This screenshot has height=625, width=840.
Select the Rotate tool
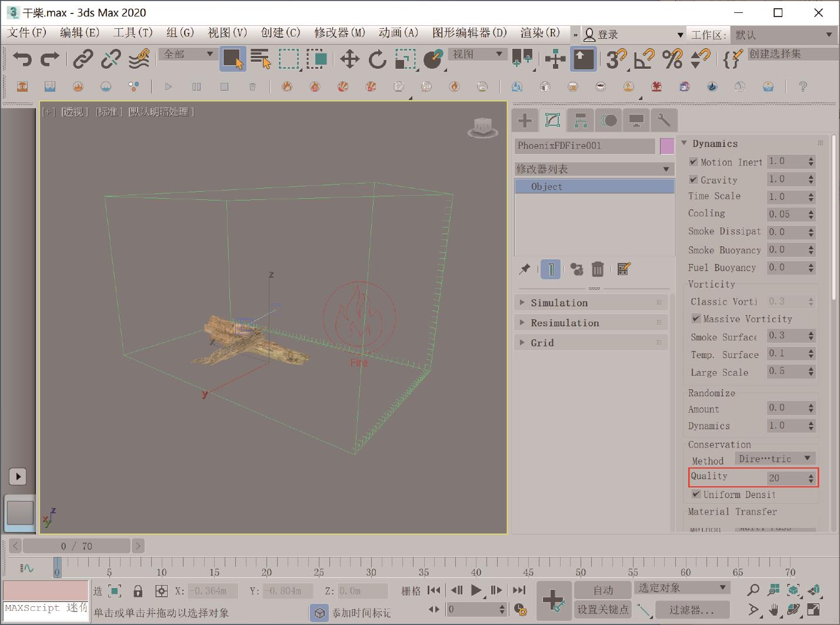(377, 59)
